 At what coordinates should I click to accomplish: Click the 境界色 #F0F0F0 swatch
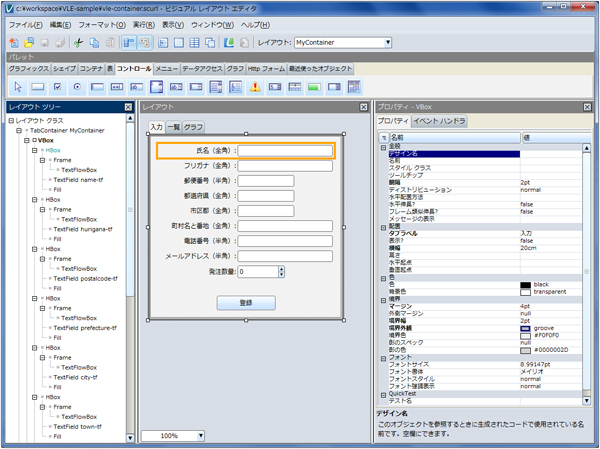[x=525, y=336]
